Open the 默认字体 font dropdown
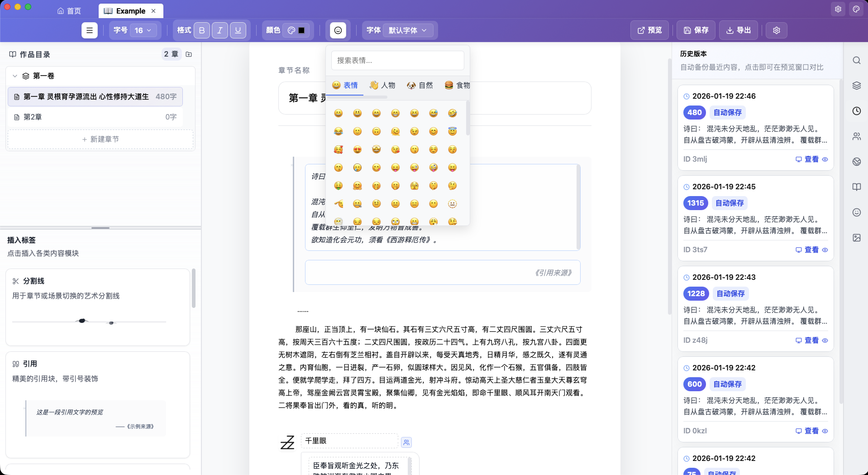 pos(408,30)
